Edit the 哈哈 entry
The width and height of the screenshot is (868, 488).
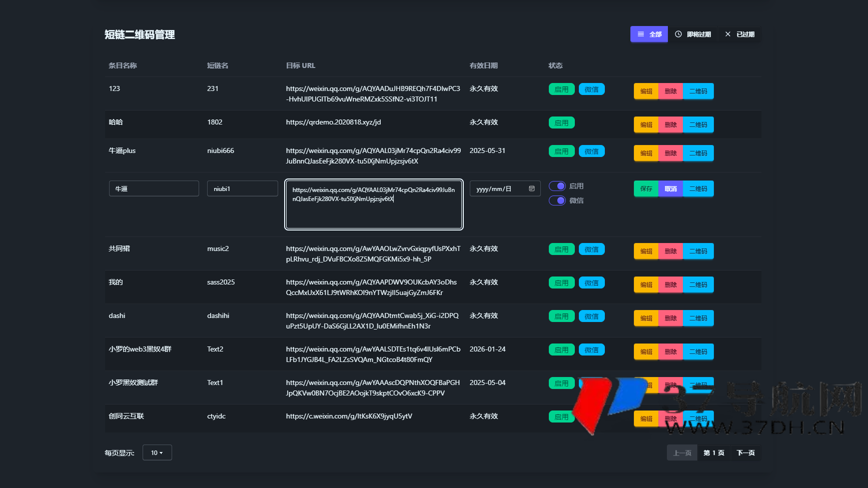646,125
